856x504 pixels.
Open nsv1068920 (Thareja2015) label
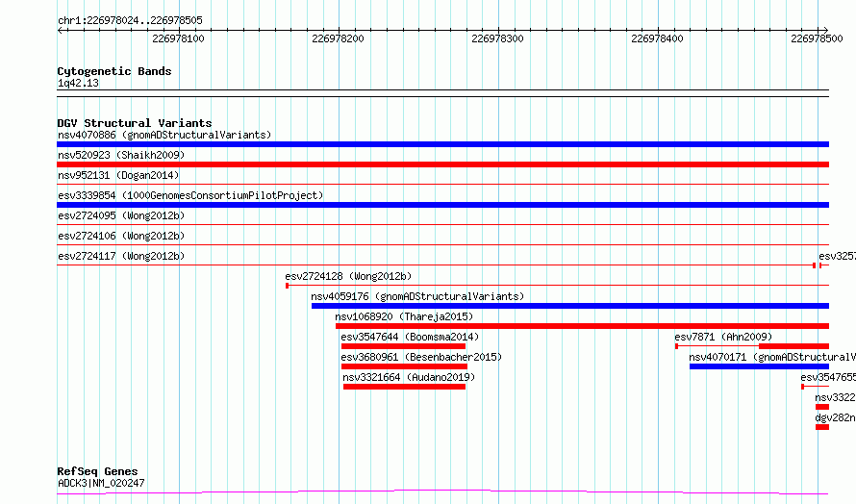point(404,316)
